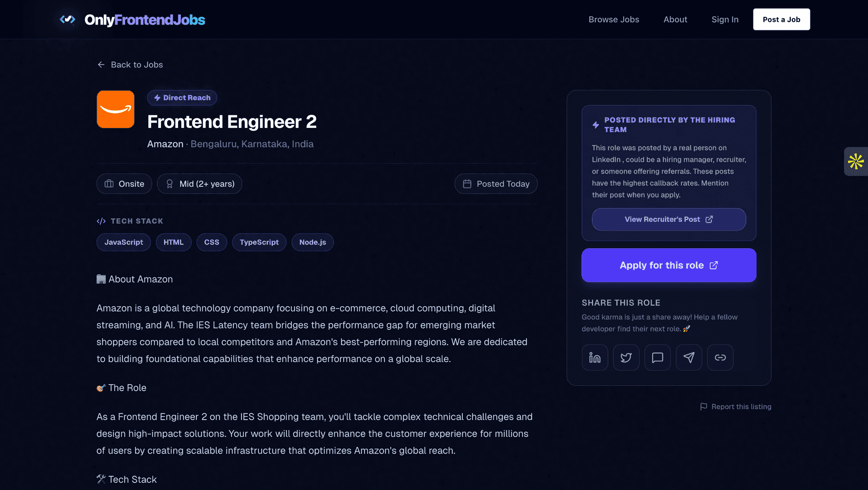Image resolution: width=868 pixels, height=490 pixels.
Task: Select the Node.js tech stack tag
Action: pyautogui.click(x=312, y=242)
